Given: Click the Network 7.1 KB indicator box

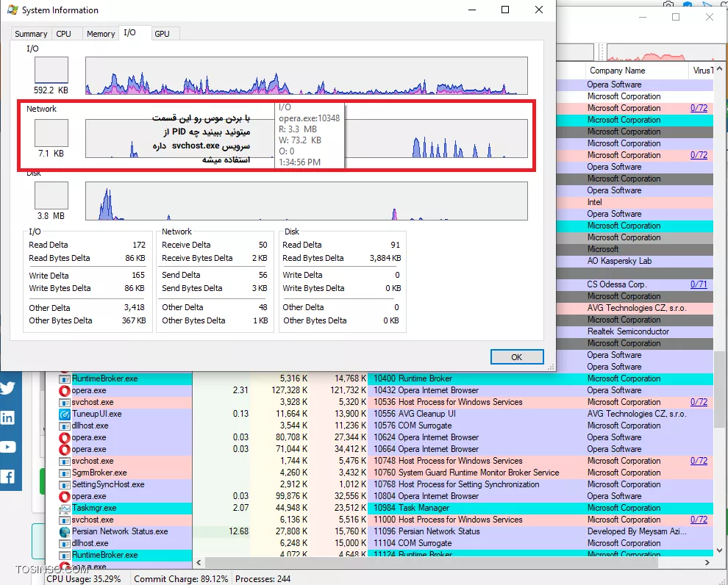Looking at the screenshot, I should click(51, 133).
